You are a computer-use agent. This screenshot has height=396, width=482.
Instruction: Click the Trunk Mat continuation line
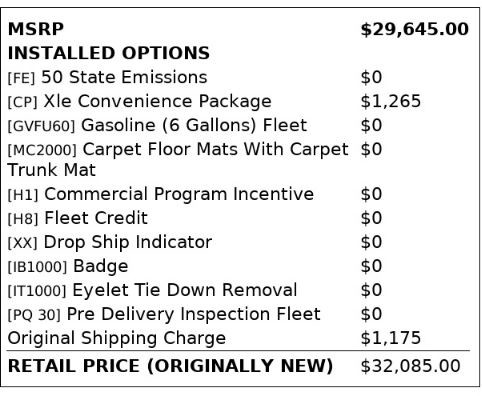[51, 170]
